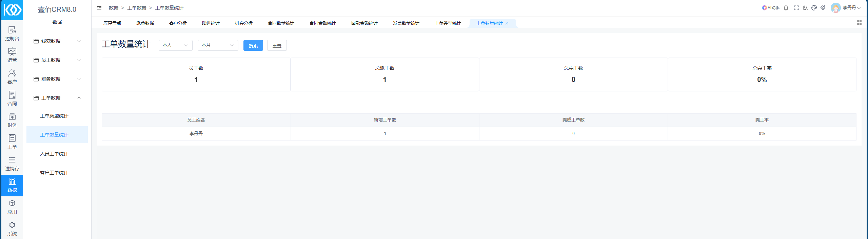Switch to the 派单数据 tab

tap(145, 23)
